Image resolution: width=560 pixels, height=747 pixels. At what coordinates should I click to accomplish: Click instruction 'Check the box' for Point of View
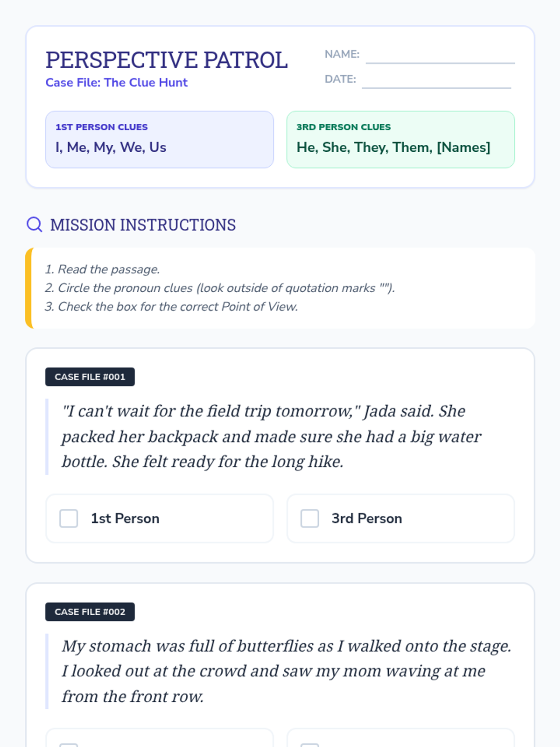click(171, 307)
